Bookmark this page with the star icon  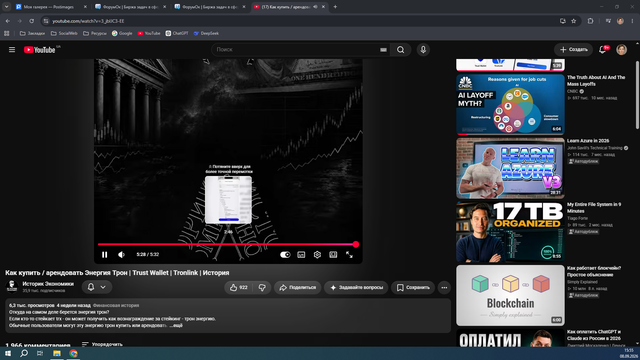pyautogui.click(x=573, y=21)
